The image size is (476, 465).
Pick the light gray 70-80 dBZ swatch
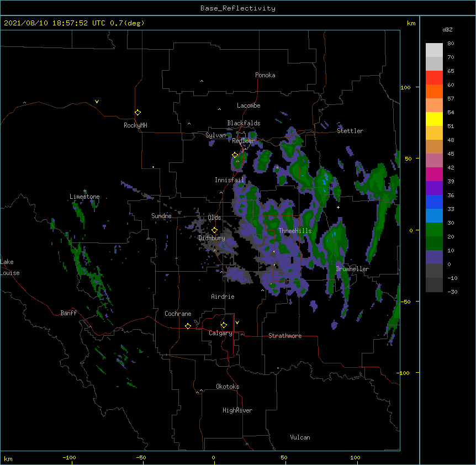point(434,50)
